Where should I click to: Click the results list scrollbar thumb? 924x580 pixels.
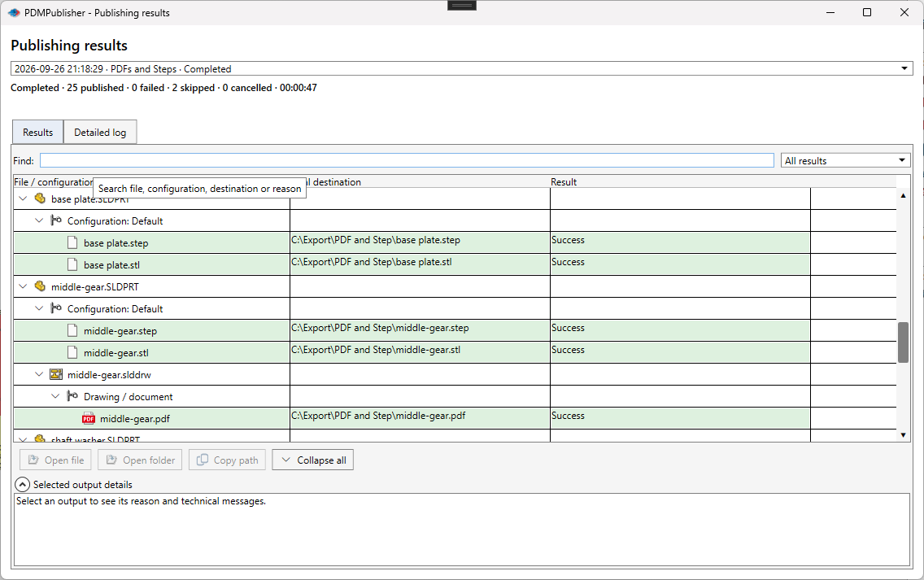[903, 342]
